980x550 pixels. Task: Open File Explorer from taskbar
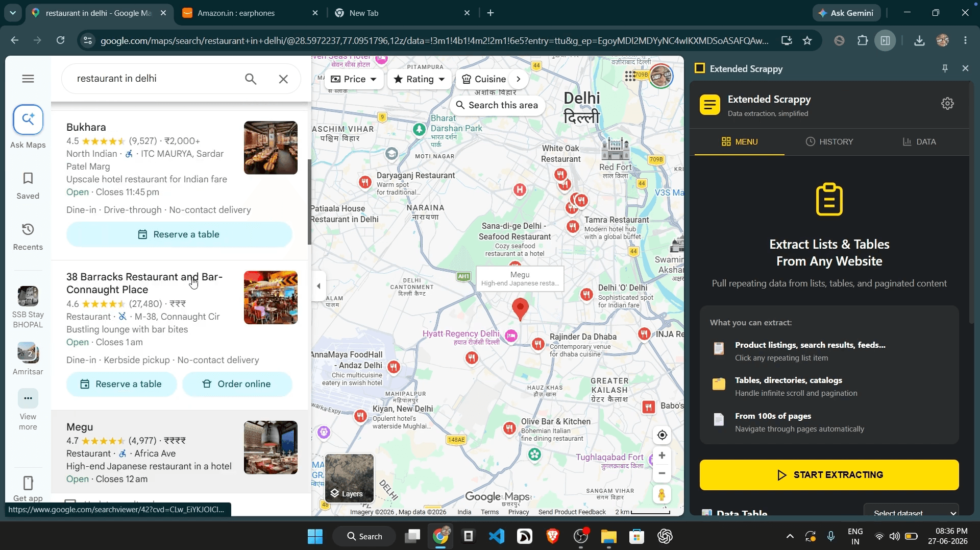pyautogui.click(x=608, y=536)
